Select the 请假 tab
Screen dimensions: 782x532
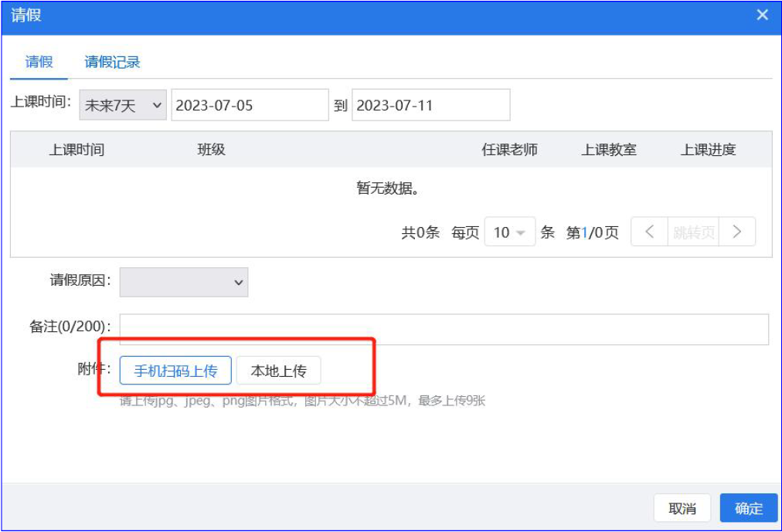click(39, 63)
